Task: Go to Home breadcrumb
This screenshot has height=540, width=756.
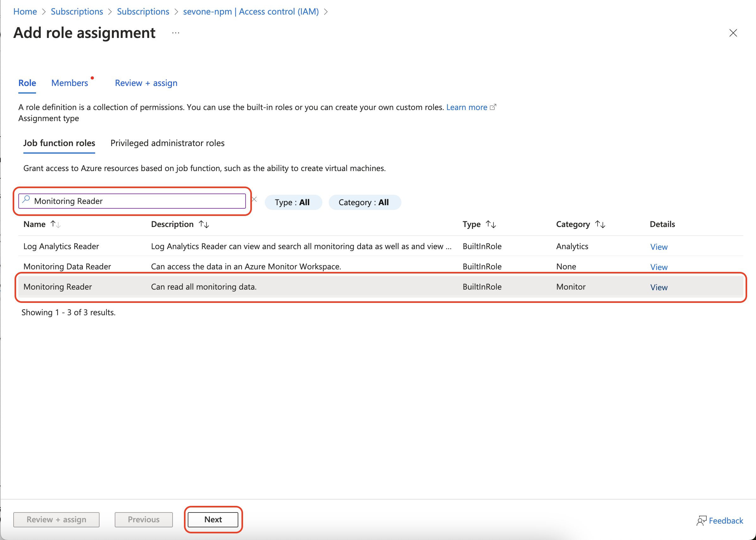Action: point(25,12)
